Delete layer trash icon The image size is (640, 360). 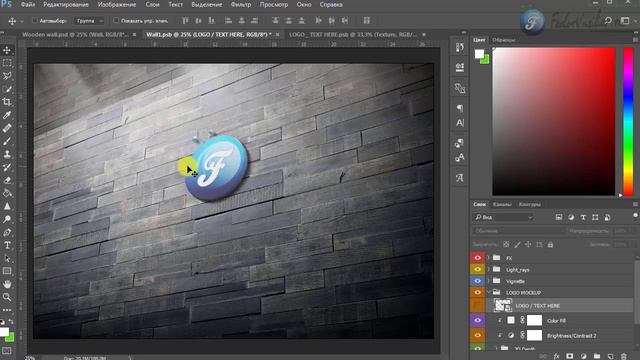(x=623, y=356)
